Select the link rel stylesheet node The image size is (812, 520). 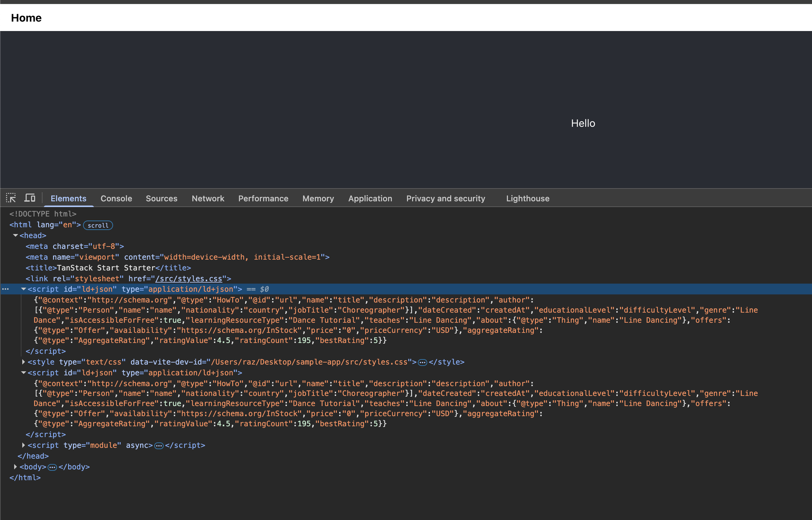pos(128,279)
